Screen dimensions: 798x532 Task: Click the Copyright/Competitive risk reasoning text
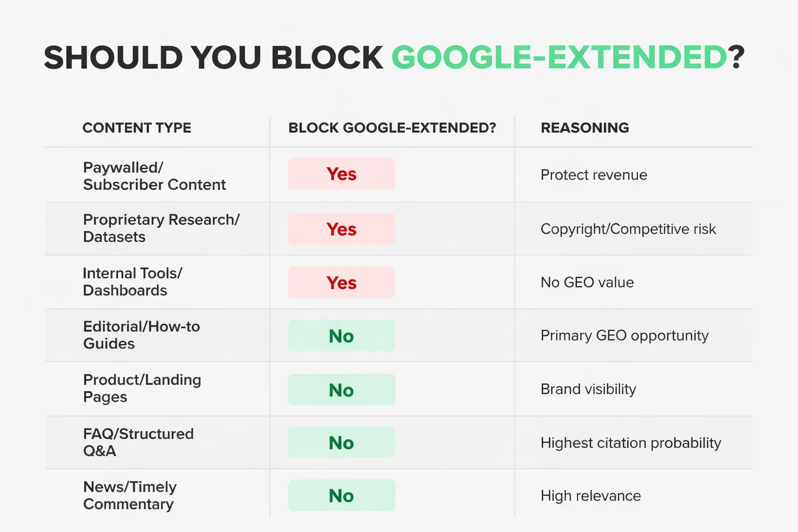click(x=628, y=229)
